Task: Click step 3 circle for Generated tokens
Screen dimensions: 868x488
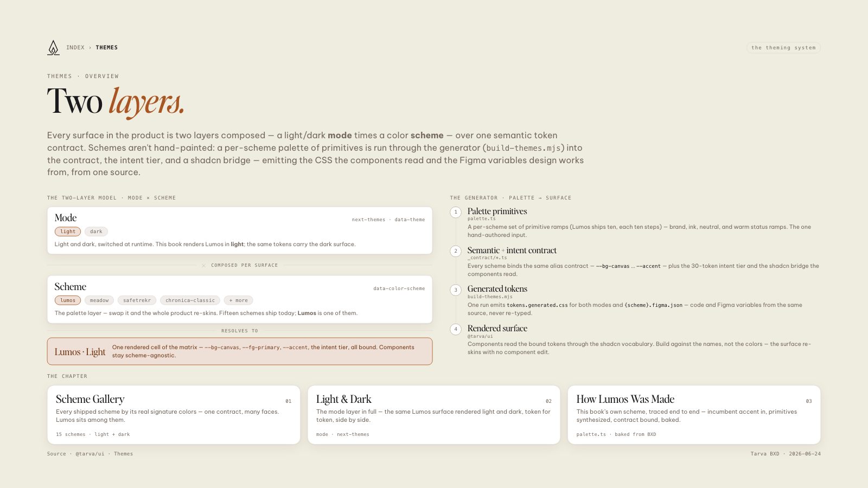Action: 456,290
